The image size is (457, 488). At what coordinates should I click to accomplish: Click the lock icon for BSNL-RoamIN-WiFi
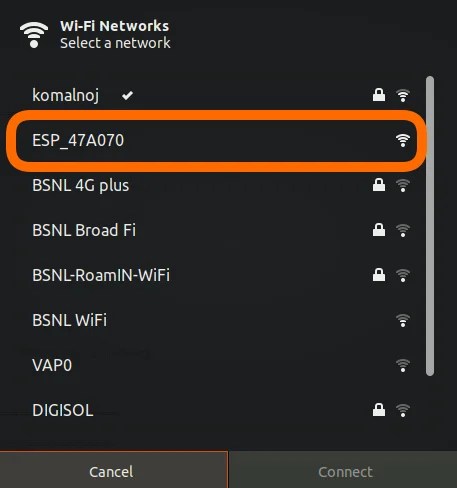(x=379, y=275)
